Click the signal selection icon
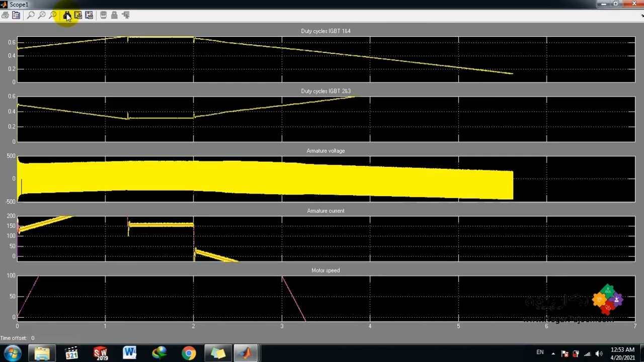This screenshot has width=644, height=362. click(x=126, y=16)
